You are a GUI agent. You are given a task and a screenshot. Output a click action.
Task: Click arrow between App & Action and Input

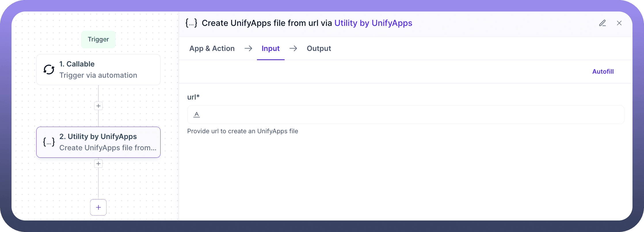[248, 48]
